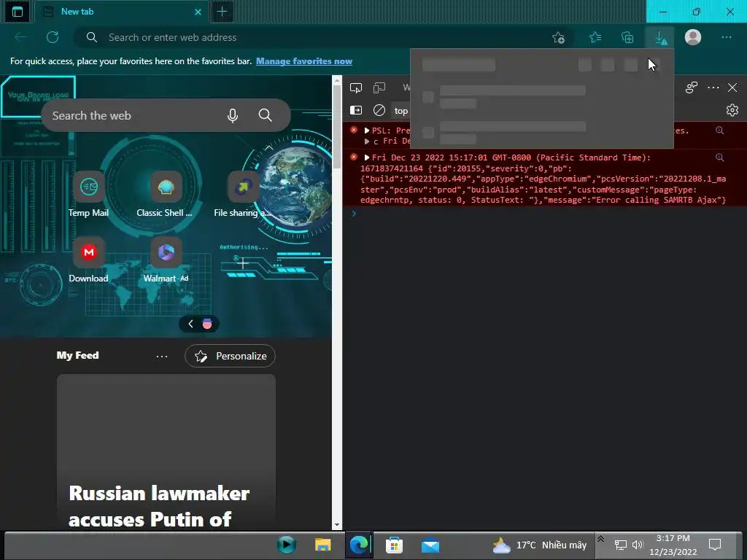Toggle the Downloads toolbar button
Viewport: 747px width, 560px height.
point(659,38)
